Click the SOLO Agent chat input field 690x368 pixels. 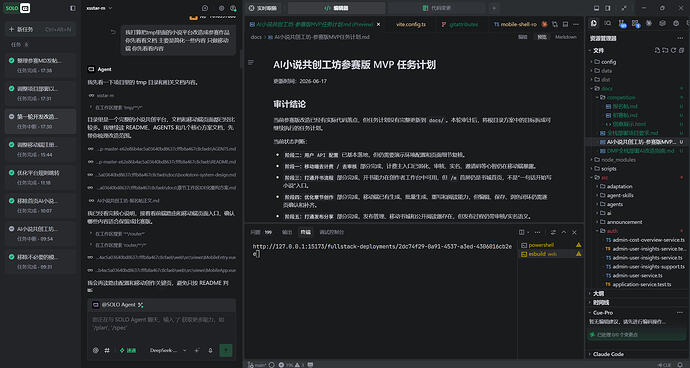(x=161, y=324)
